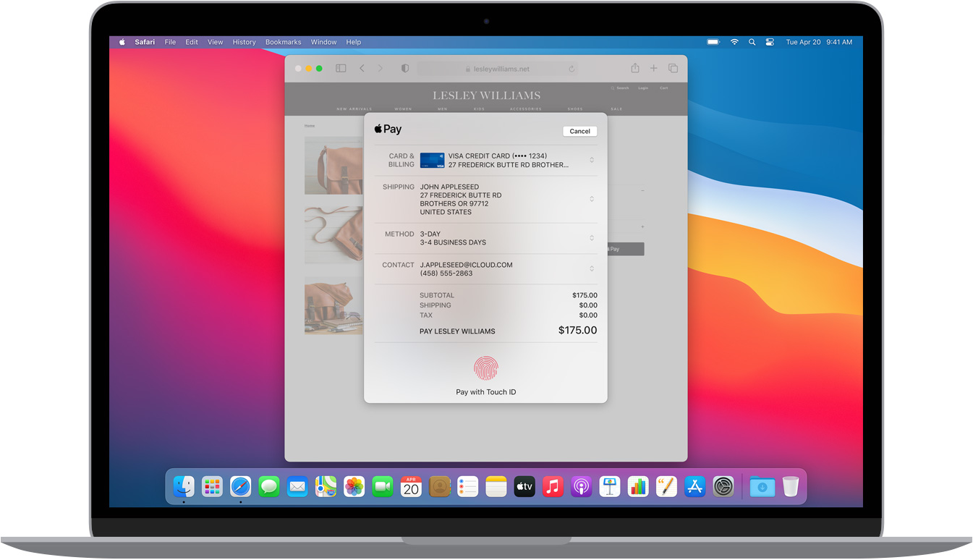
Task: Open the Apple menu
Action: pyautogui.click(x=122, y=42)
